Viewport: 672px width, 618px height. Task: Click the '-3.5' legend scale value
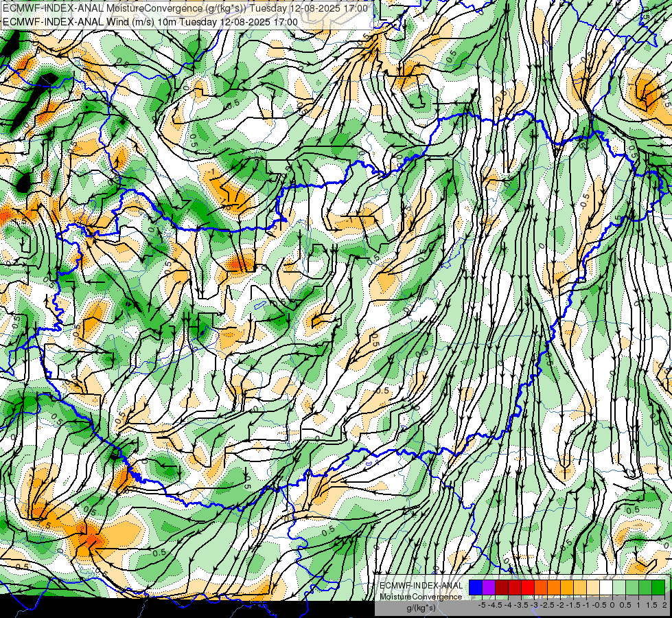[521, 605]
